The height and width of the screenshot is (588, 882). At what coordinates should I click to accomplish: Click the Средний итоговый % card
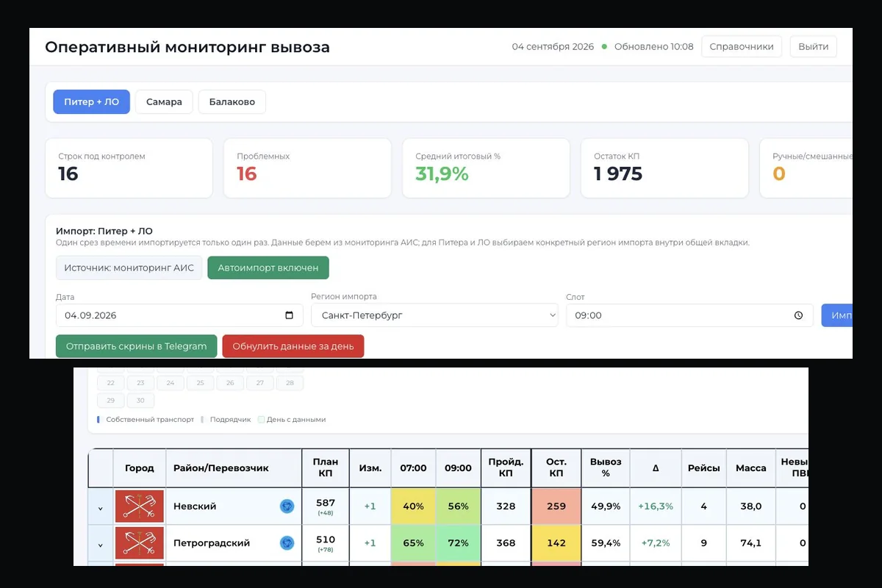pos(486,168)
